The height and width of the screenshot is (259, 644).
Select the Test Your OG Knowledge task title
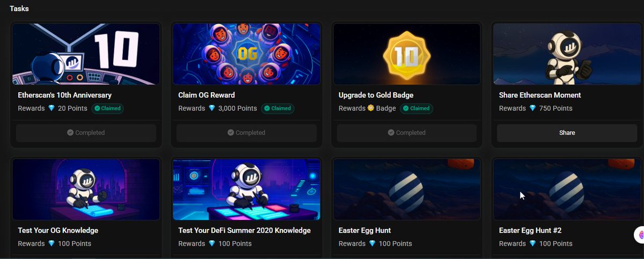58,231
